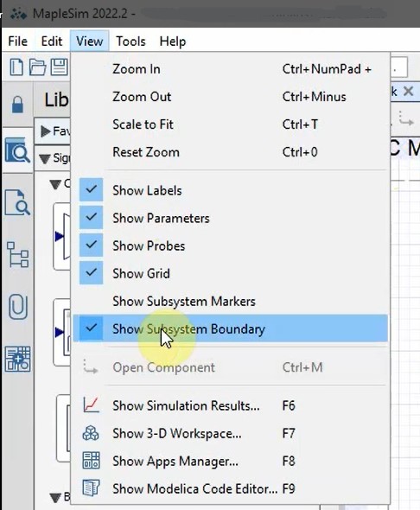
Task: Click the Save disk toolbar icon
Action: [59, 67]
